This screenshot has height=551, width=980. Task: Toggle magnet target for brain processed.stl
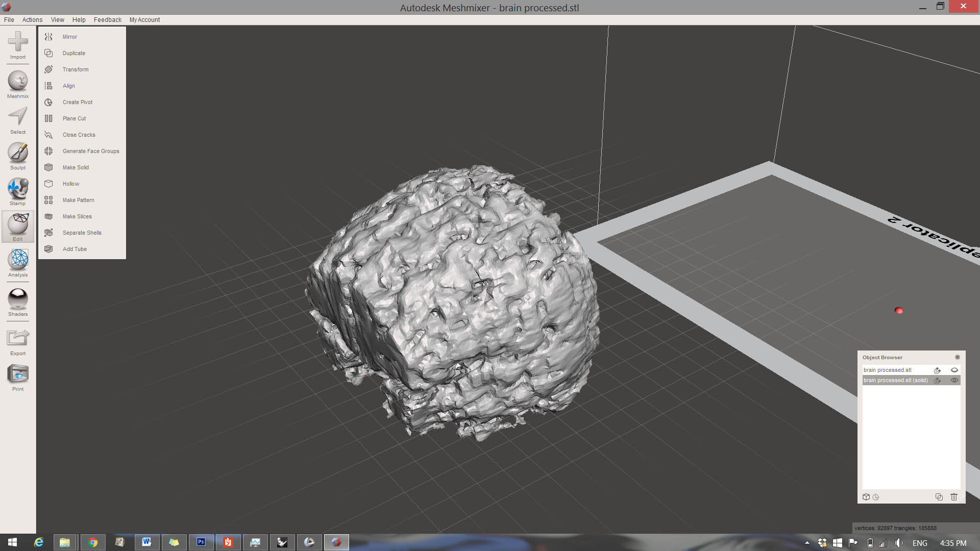[937, 370]
